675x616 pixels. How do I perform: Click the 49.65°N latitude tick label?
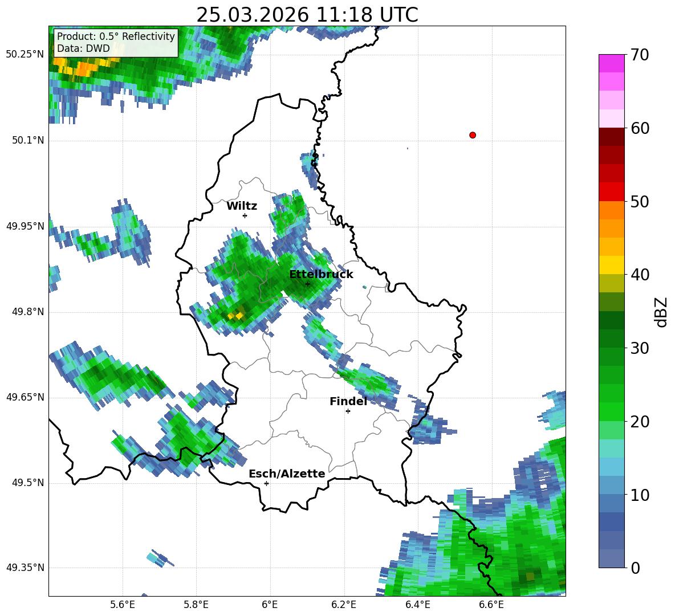point(25,397)
